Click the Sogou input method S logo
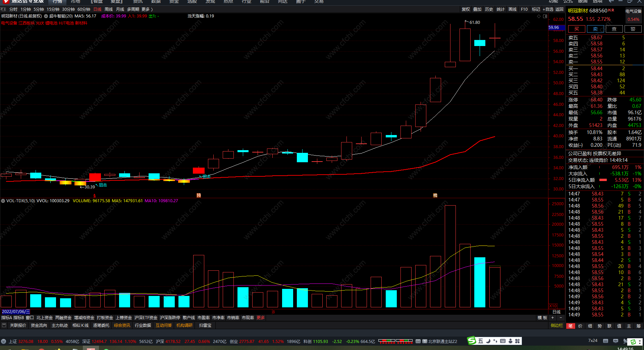This screenshot has height=350, width=644. (x=472, y=341)
